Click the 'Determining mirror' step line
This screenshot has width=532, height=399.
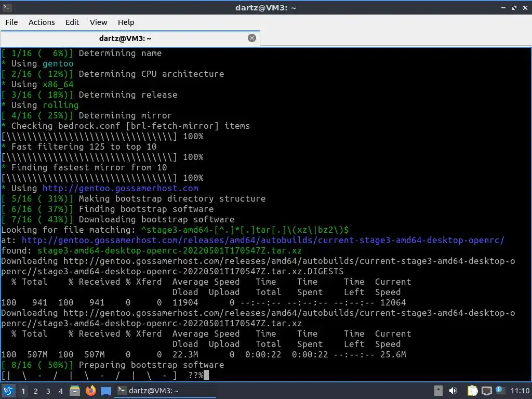coord(87,115)
